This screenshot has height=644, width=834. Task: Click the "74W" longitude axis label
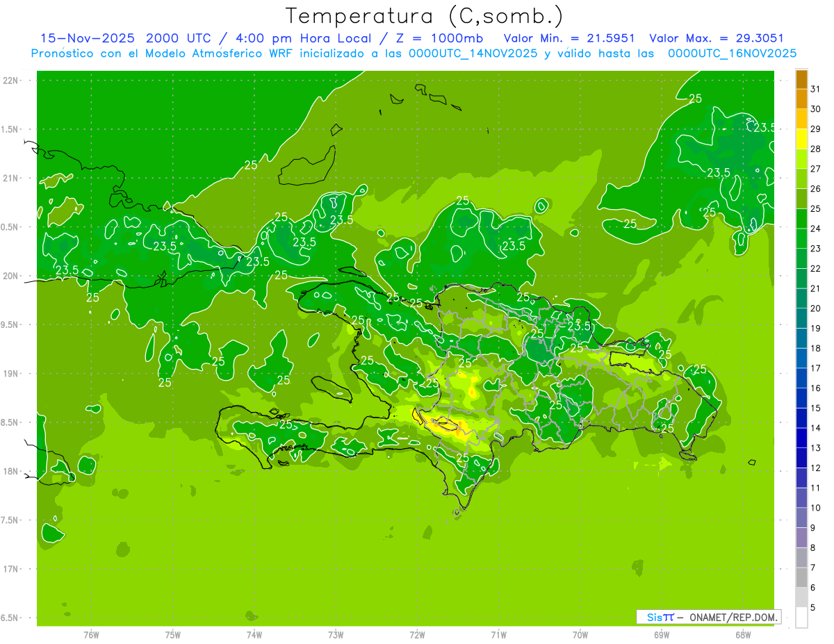[x=254, y=635]
